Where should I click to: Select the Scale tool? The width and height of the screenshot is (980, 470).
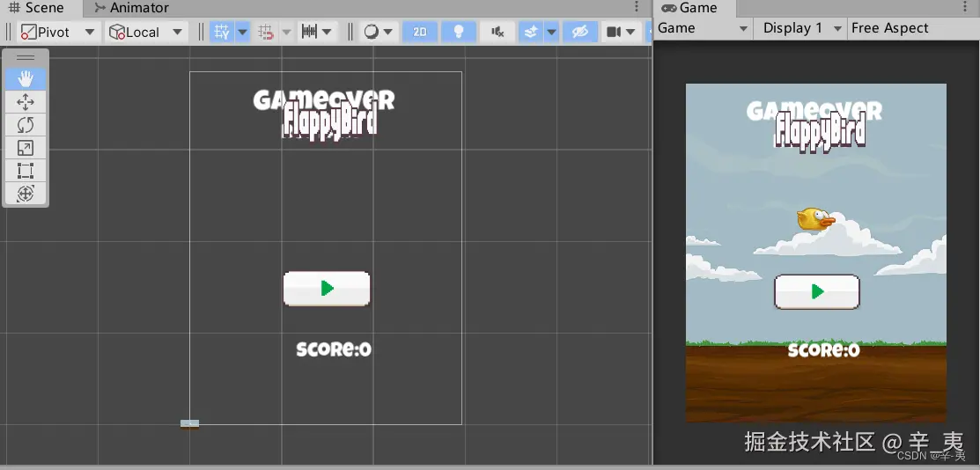click(x=25, y=148)
